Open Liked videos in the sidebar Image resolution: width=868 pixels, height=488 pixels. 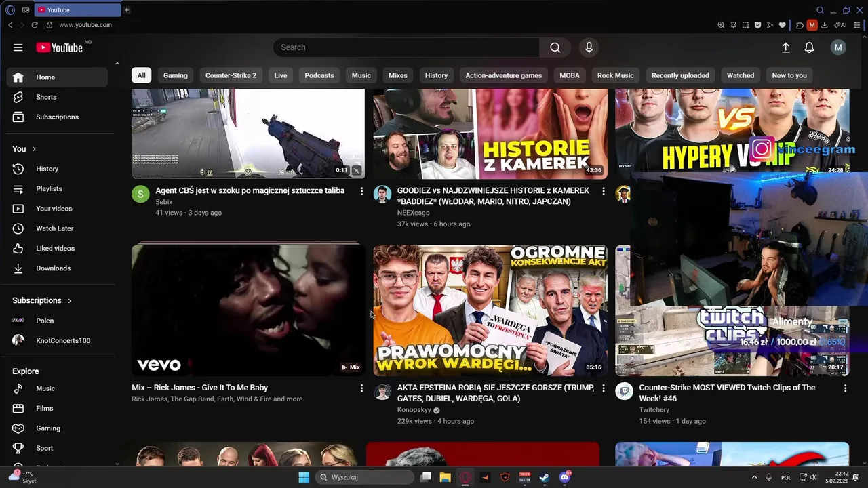(x=57, y=248)
